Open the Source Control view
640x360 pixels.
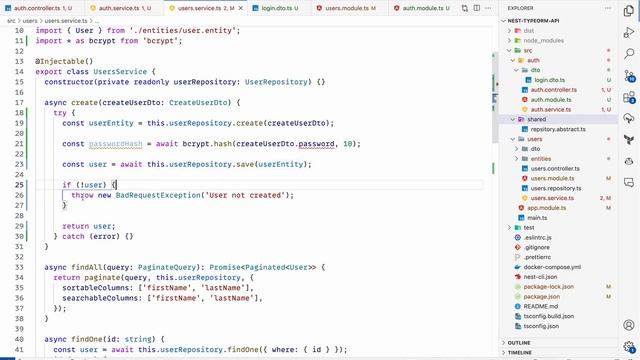click(x=629, y=76)
